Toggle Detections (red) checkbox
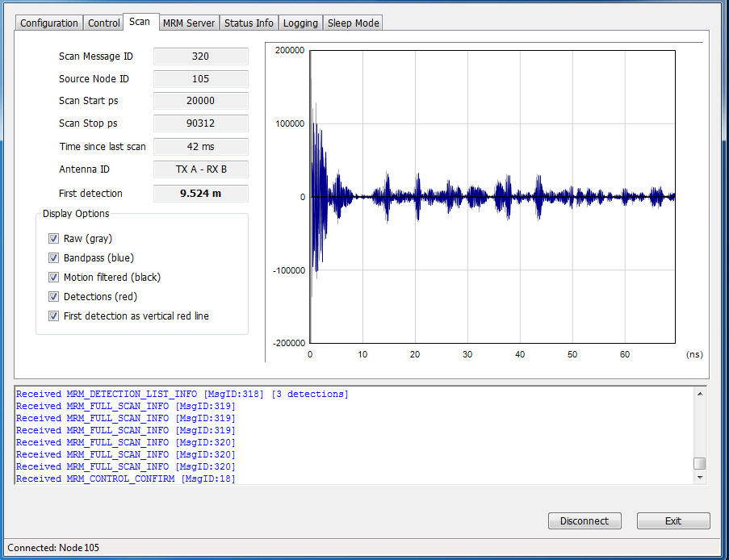Viewport: 729px width, 560px height. [x=54, y=297]
